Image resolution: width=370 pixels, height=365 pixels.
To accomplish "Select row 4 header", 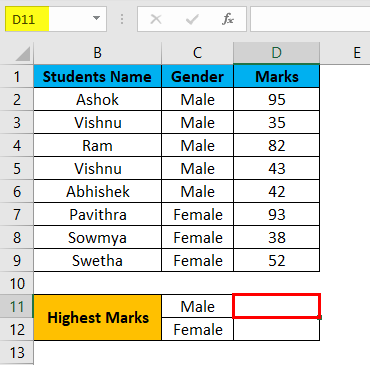I will pyautogui.click(x=17, y=145).
